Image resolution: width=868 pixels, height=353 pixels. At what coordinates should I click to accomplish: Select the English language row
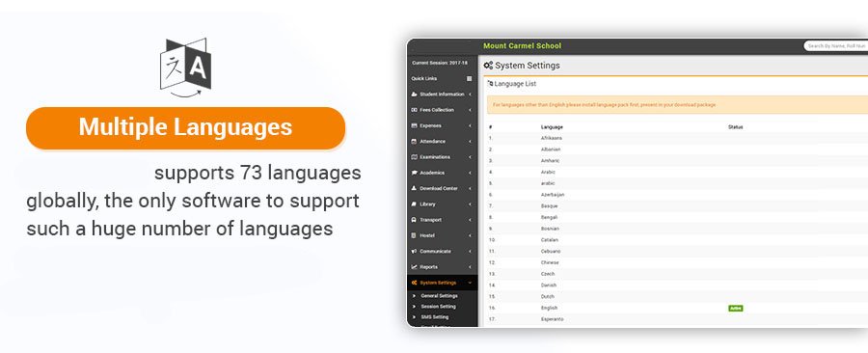676,309
